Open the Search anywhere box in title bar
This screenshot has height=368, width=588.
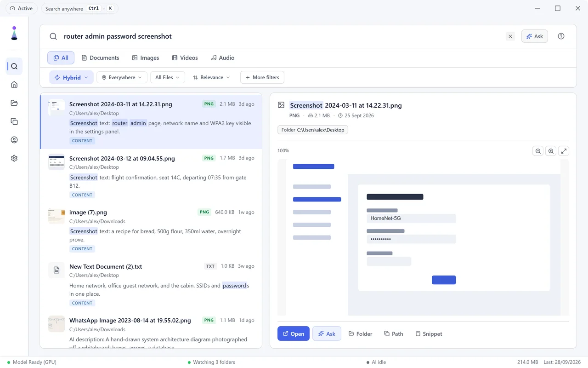pyautogui.click(x=79, y=8)
